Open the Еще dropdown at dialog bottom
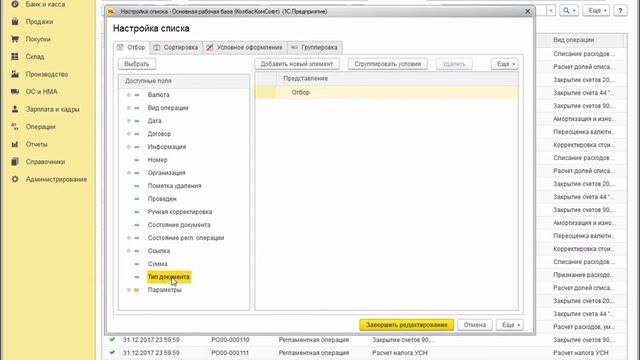640x360 pixels. coord(510,325)
